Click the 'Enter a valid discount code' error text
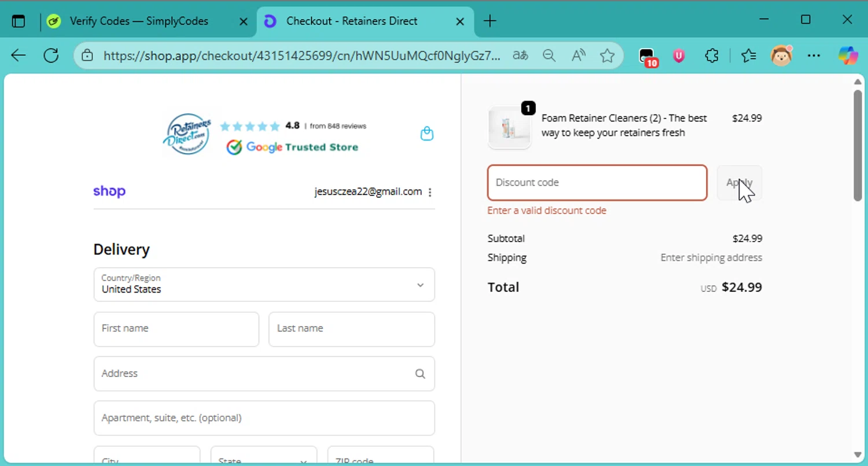Image resolution: width=868 pixels, height=466 pixels. click(547, 210)
